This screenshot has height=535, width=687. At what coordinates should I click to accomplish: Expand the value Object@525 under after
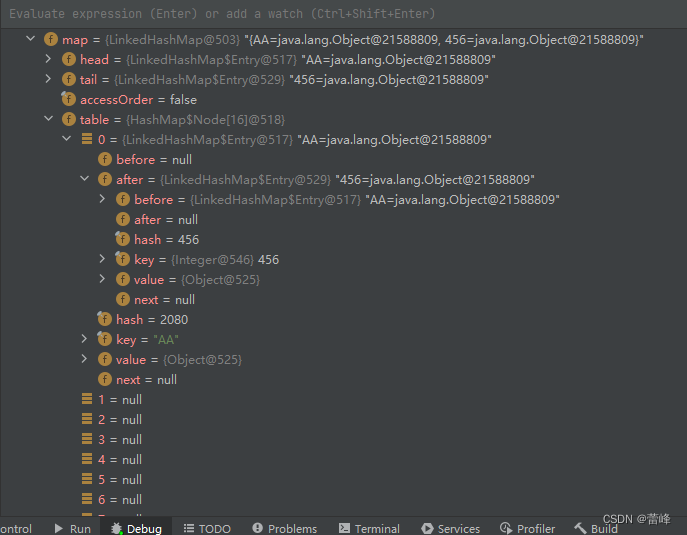(x=102, y=279)
